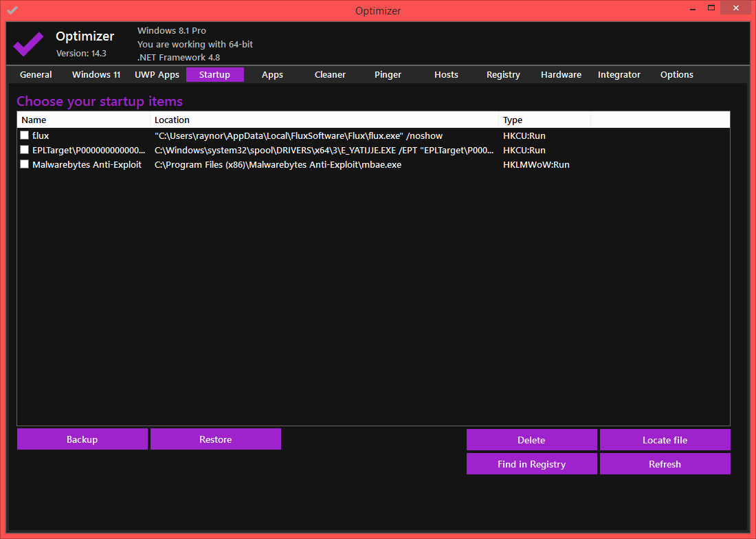The height and width of the screenshot is (539, 756).
Task: Select the Pinger tab
Action: coord(388,74)
